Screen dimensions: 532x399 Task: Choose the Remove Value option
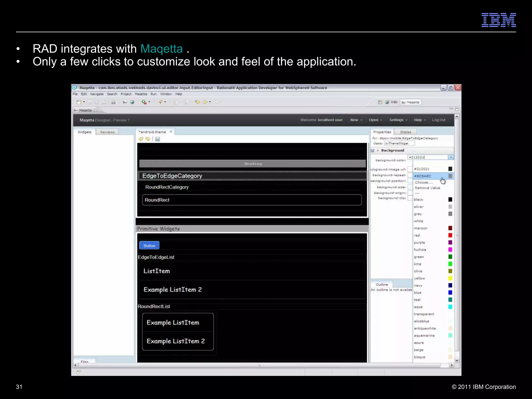(x=427, y=188)
